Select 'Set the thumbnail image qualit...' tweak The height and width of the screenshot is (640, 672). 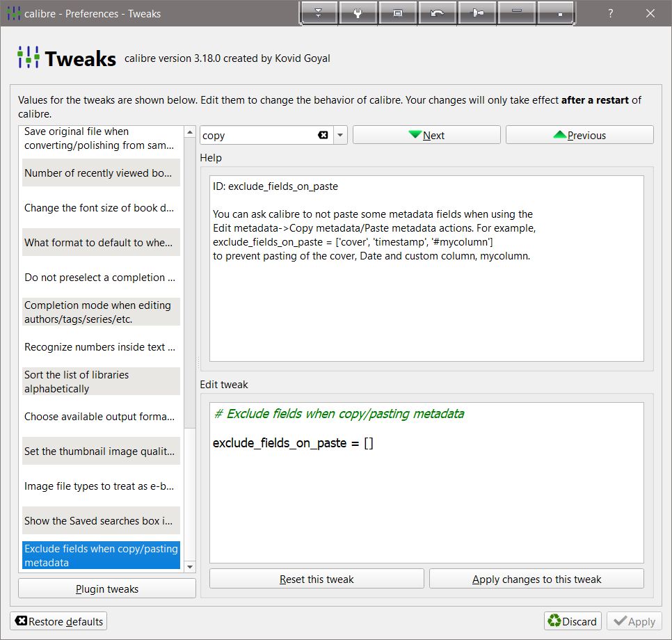point(101,451)
